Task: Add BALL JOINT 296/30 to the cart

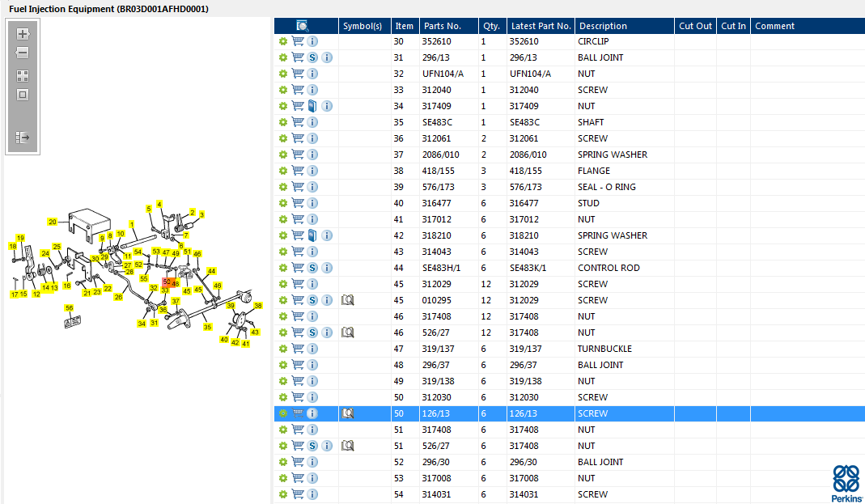Action: click(297, 462)
